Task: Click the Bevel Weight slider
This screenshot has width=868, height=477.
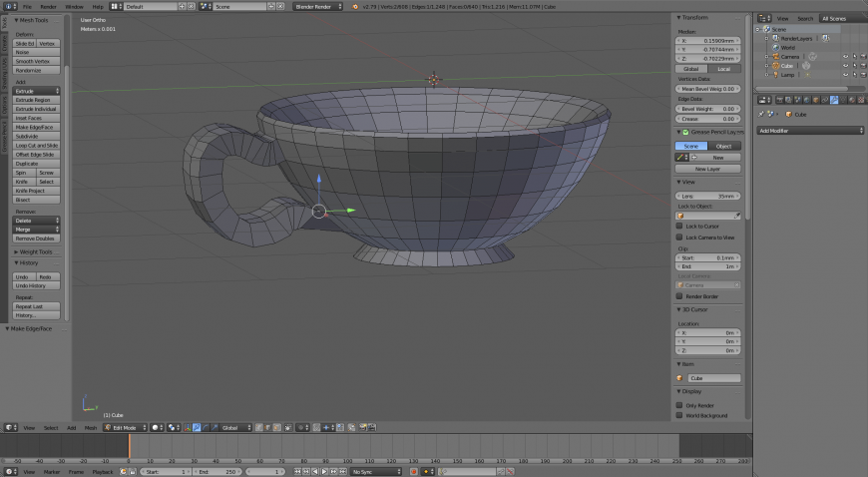Action: (707, 109)
